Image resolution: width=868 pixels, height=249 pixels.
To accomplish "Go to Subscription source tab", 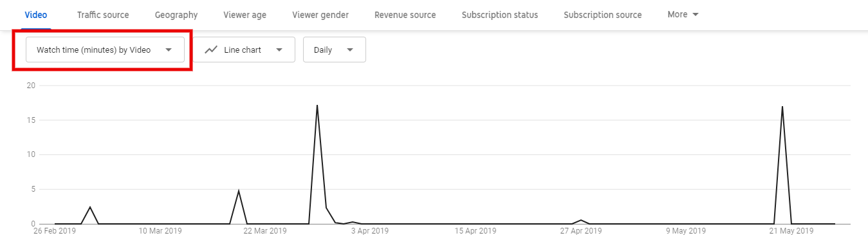I will 603,15.
